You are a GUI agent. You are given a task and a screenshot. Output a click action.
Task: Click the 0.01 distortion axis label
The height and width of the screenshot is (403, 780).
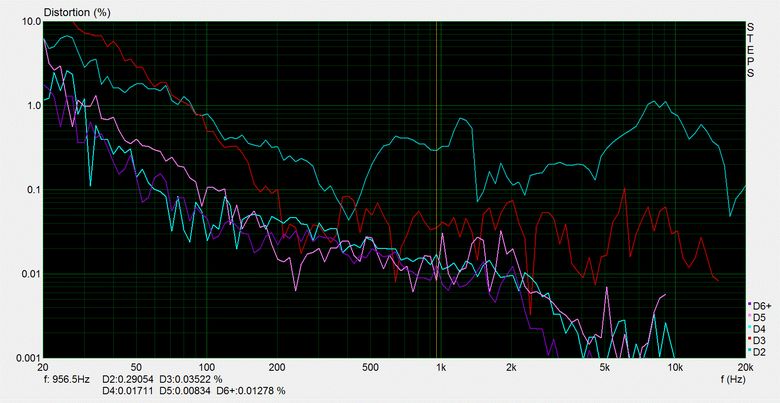(31, 274)
